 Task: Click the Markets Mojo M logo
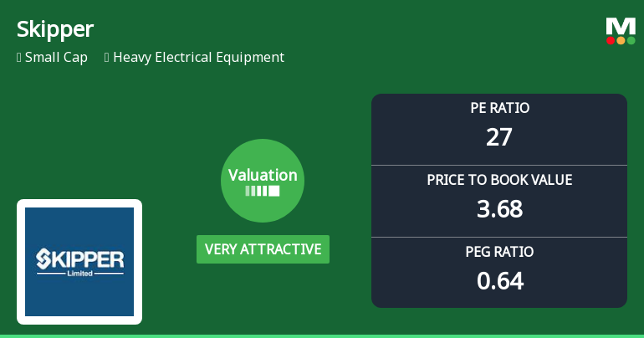(621, 26)
